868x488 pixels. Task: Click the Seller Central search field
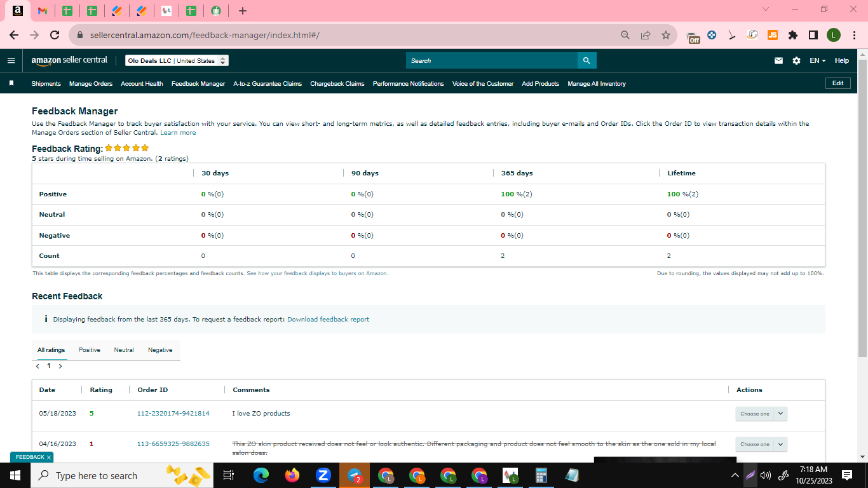(x=492, y=60)
